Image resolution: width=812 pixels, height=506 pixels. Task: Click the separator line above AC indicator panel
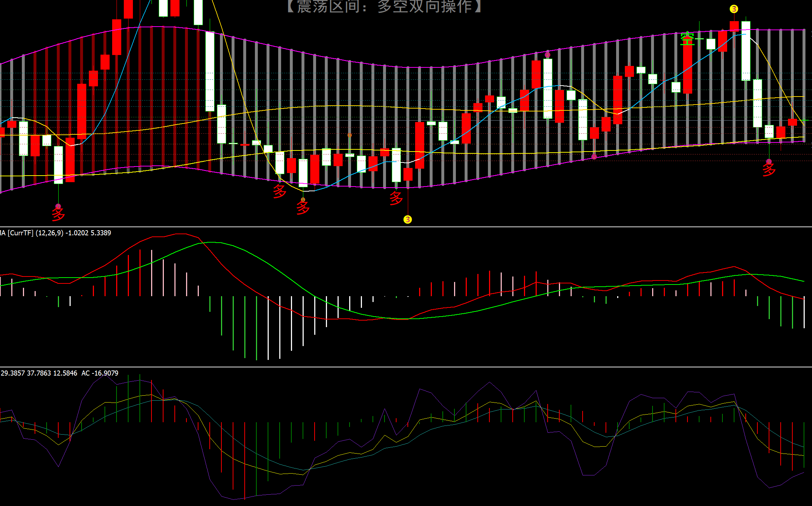pos(406,367)
